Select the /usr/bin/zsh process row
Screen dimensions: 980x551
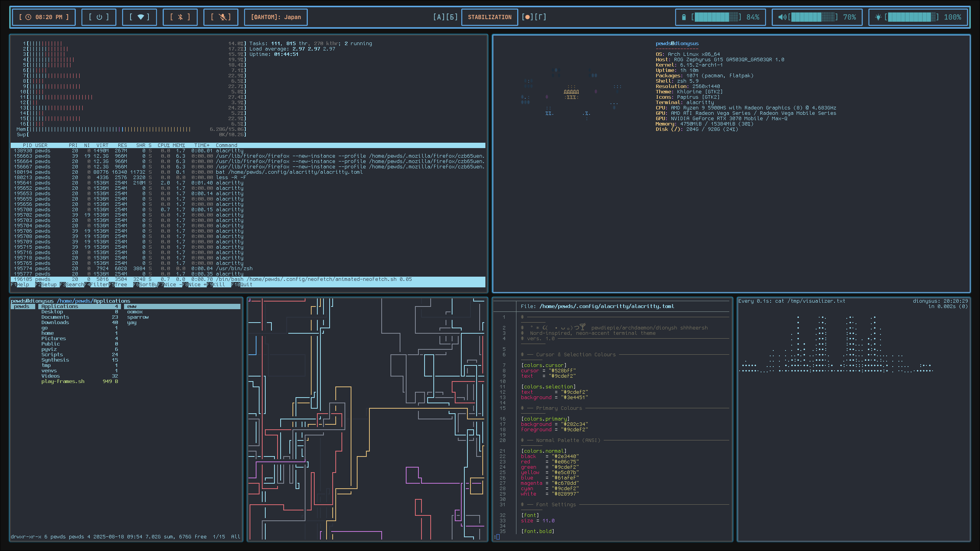(x=248, y=269)
